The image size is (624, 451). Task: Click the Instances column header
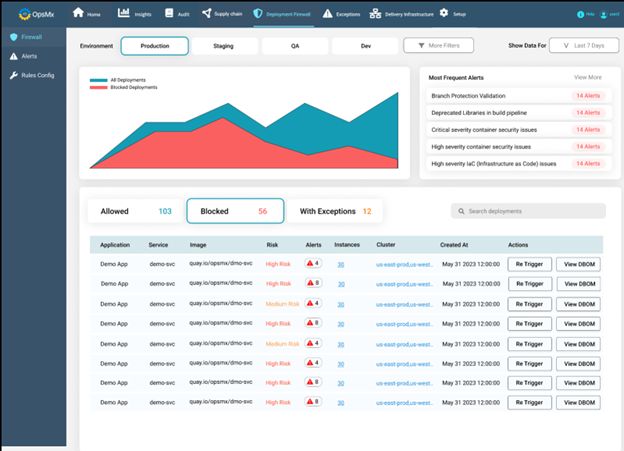(347, 245)
